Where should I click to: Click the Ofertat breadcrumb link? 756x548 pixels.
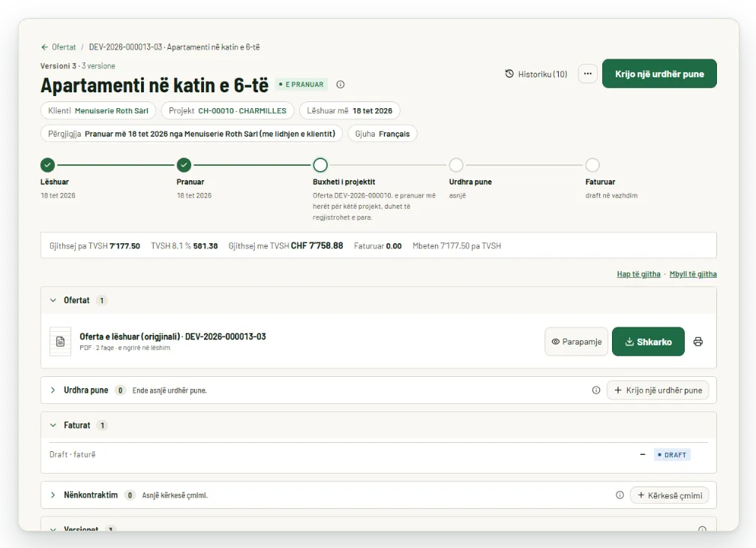[64, 47]
